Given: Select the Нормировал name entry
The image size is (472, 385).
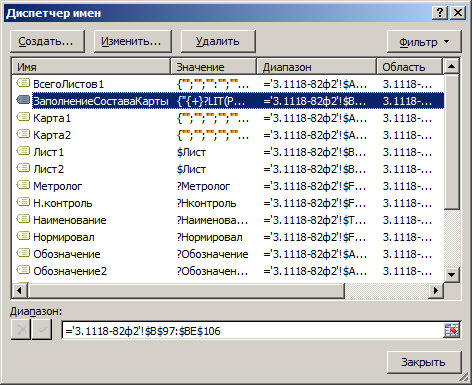Looking at the screenshot, I should (x=64, y=237).
